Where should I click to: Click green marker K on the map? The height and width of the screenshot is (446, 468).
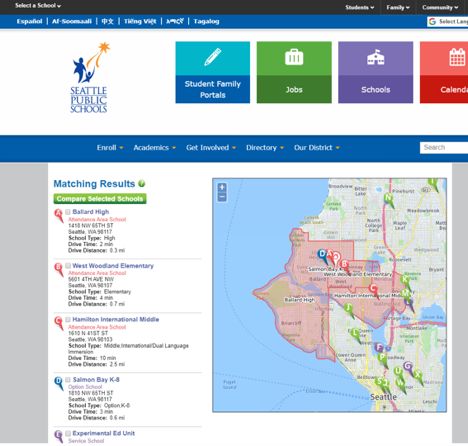point(406,281)
